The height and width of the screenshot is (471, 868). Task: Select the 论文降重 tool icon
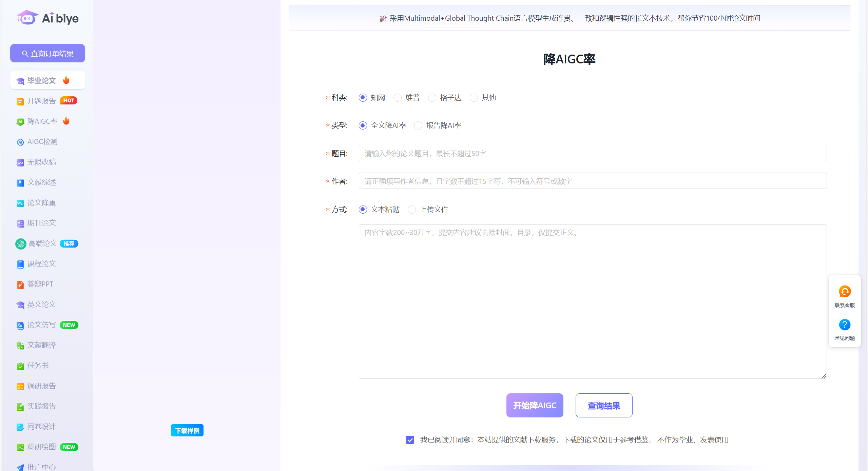20,203
